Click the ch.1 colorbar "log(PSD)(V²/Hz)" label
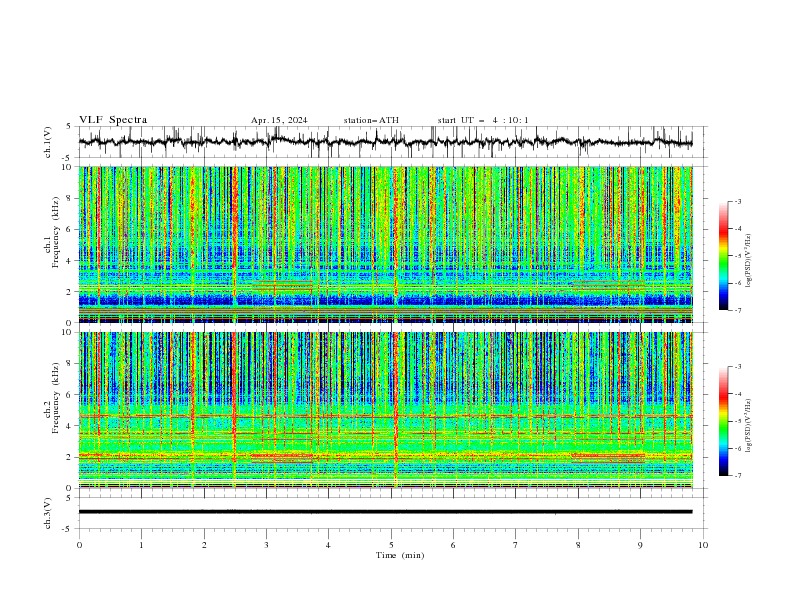 click(x=748, y=261)
